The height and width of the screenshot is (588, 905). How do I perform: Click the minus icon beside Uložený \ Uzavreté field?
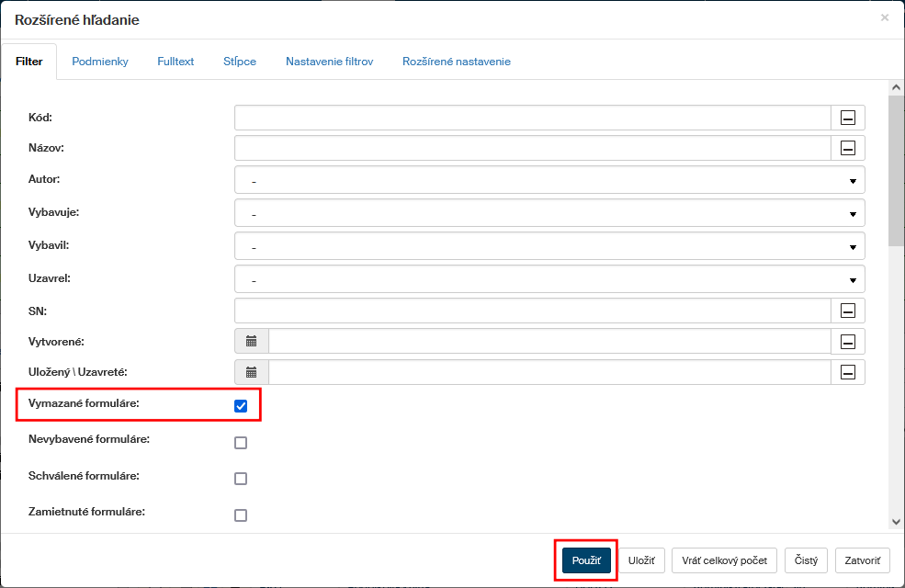click(848, 372)
